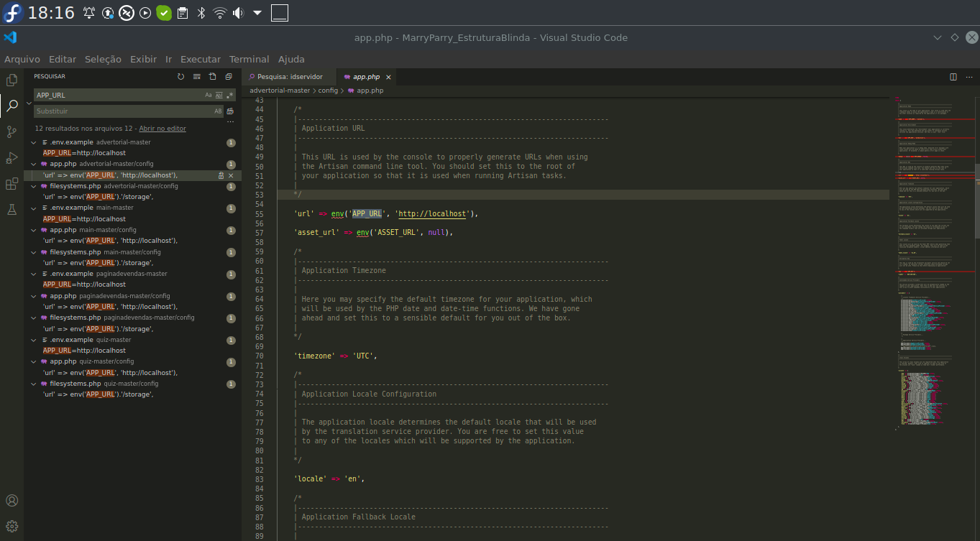Toggle Match Case in search box
980x541 pixels.
pos(209,95)
